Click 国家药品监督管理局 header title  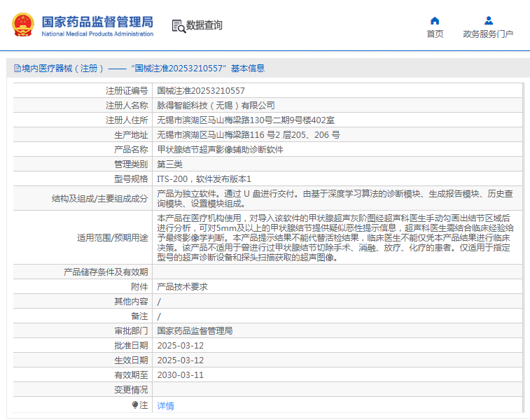pos(97,22)
